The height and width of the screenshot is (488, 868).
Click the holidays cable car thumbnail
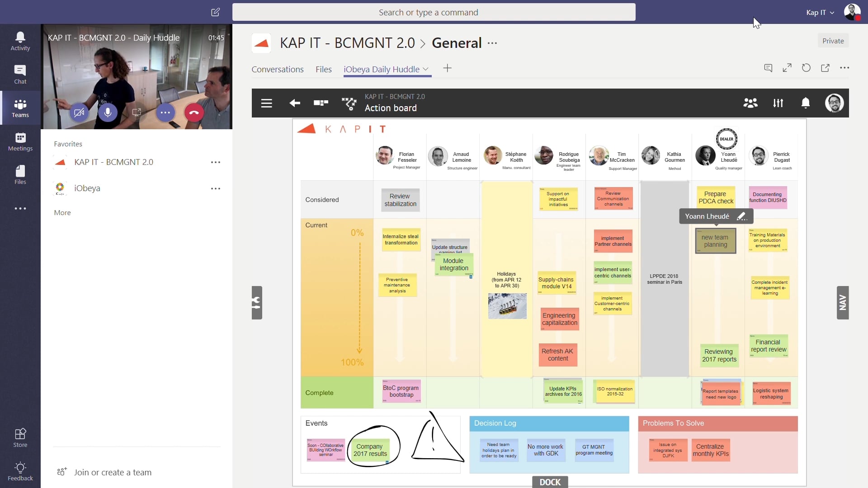tap(507, 306)
